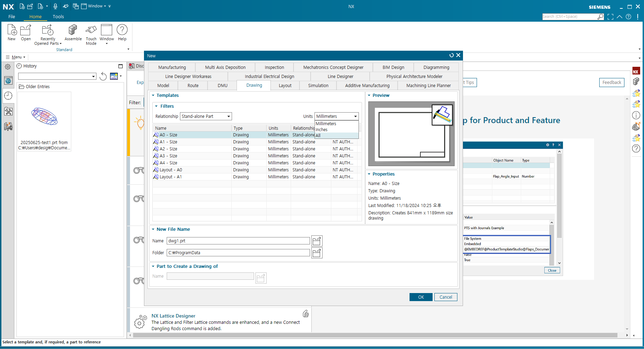Image resolution: width=644 pixels, height=349 pixels.
Task: Open the Units combo box
Action: [337, 116]
